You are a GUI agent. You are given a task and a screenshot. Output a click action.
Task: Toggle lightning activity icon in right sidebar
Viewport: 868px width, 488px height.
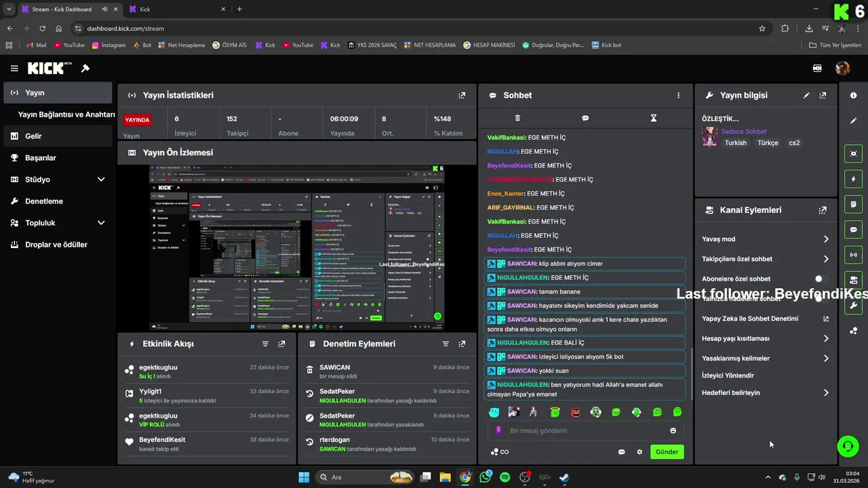pos(854,179)
